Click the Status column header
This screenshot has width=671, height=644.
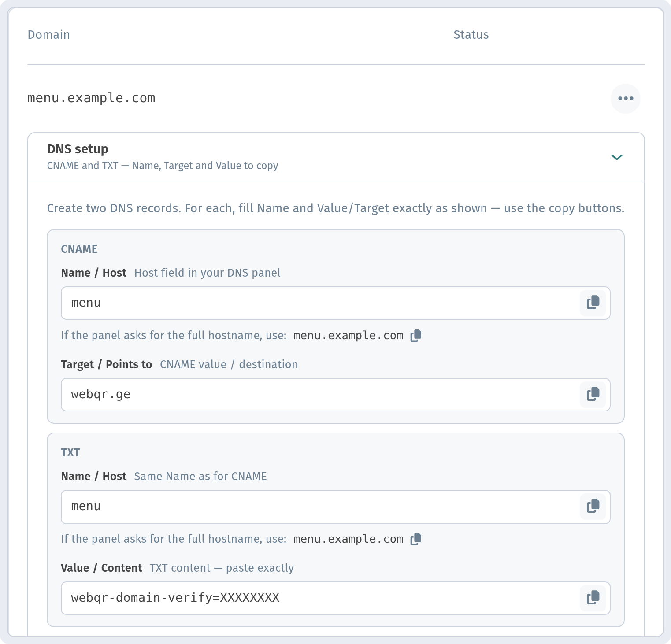(471, 35)
